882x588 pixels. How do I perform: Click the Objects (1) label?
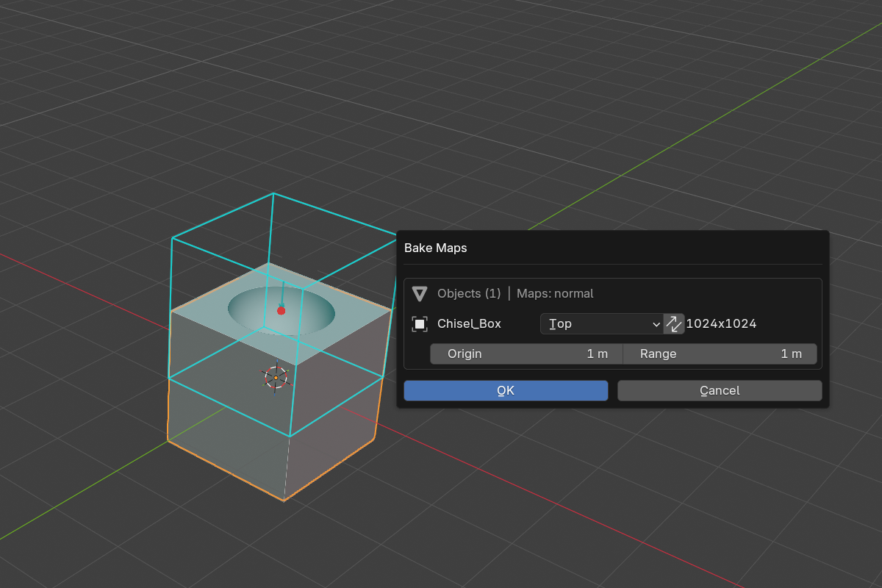pyautogui.click(x=469, y=294)
